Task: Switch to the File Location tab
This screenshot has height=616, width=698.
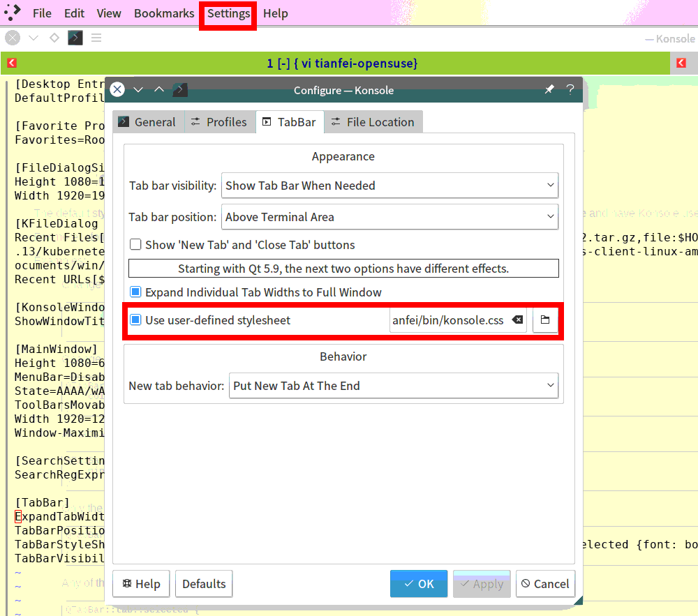Action: 373,122
